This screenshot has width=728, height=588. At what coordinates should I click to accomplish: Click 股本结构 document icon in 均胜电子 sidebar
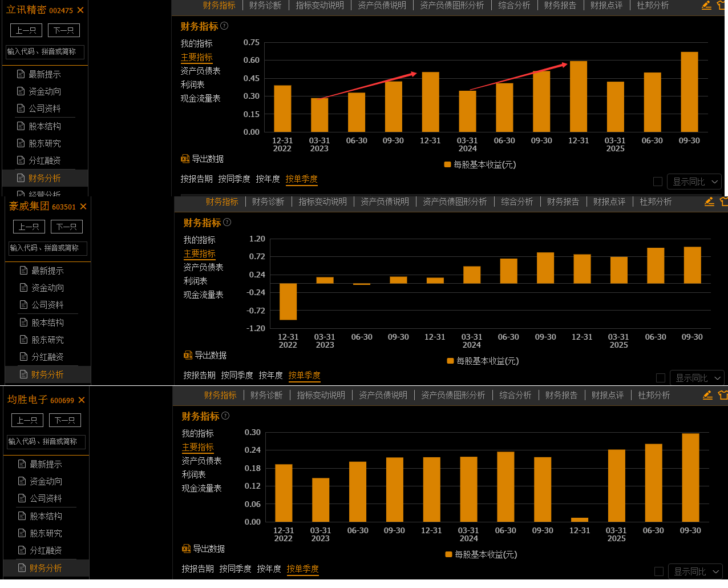(22, 516)
